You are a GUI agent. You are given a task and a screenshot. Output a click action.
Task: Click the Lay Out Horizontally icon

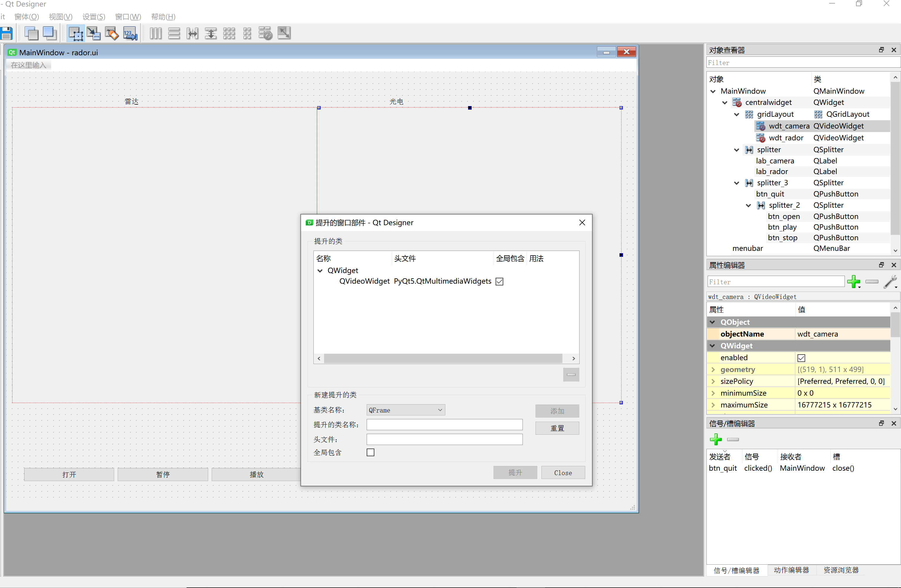(x=156, y=33)
